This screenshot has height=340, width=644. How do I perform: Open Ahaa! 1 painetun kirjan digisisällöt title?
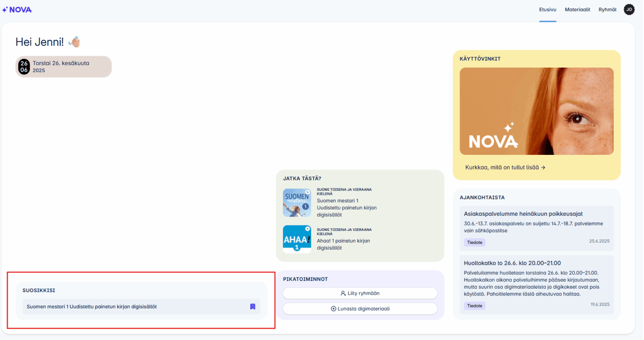coord(343,244)
